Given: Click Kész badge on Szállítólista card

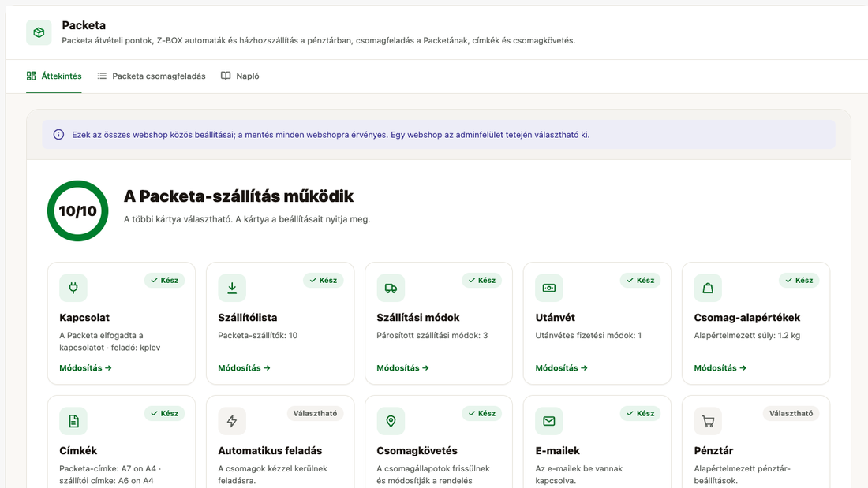Looking at the screenshot, I should [324, 280].
